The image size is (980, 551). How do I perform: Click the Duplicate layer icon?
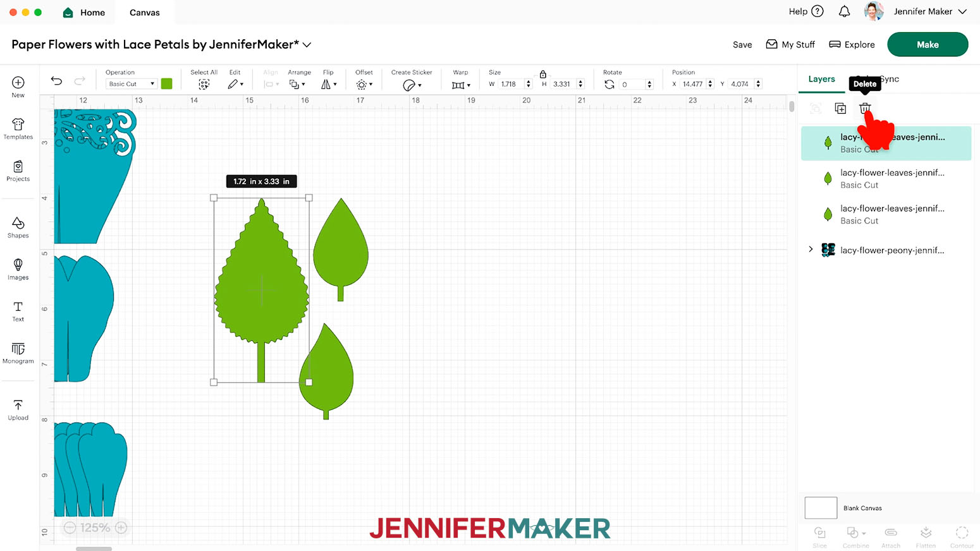pyautogui.click(x=840, y=109)
